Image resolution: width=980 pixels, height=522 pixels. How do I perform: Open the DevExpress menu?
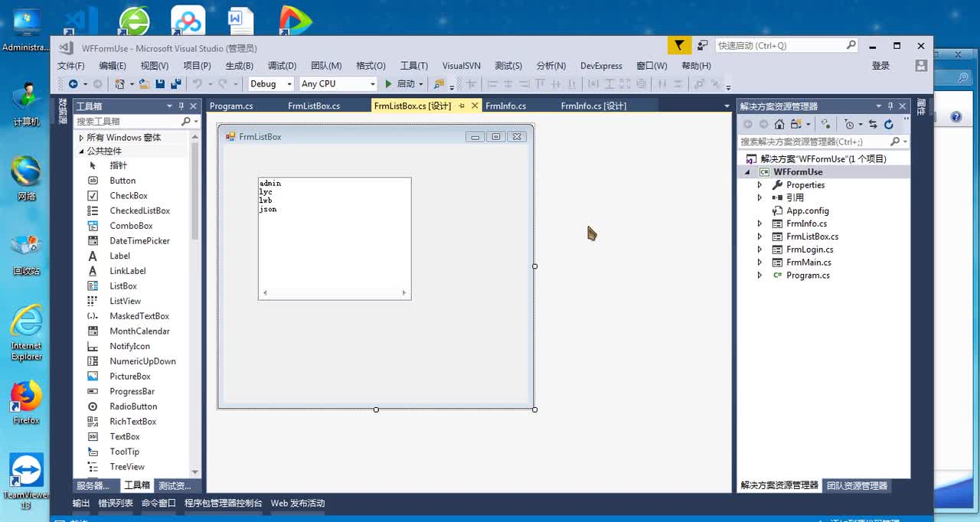point(601,66)
